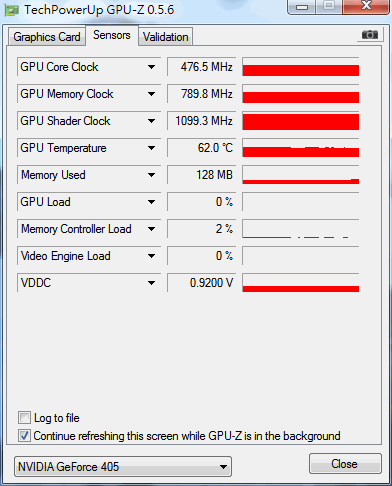Click the GPU-Z app icon in title bar

click(x=11, y=10)
